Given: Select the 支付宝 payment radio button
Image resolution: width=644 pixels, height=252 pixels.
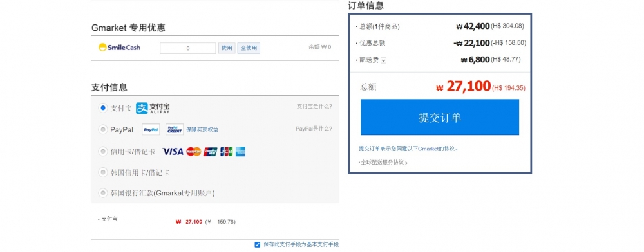Looking at the screenshot, I should tap(102, 108).
